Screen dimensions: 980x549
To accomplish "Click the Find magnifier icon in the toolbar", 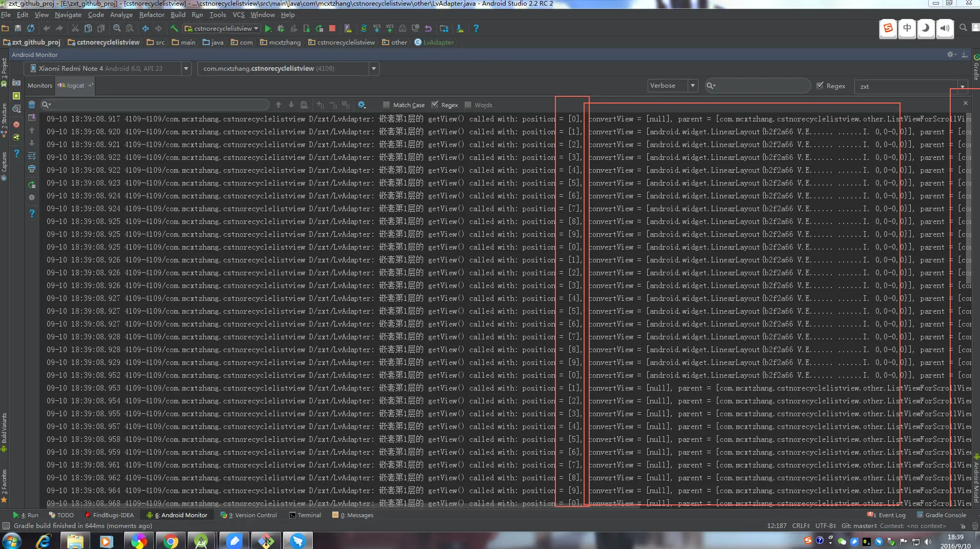I will coord(117,29).
